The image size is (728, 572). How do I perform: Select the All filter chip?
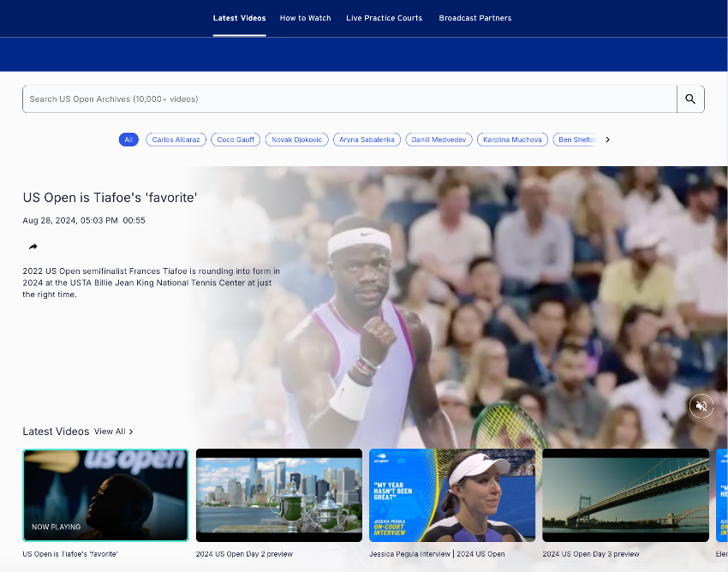[x=128, y=140]
